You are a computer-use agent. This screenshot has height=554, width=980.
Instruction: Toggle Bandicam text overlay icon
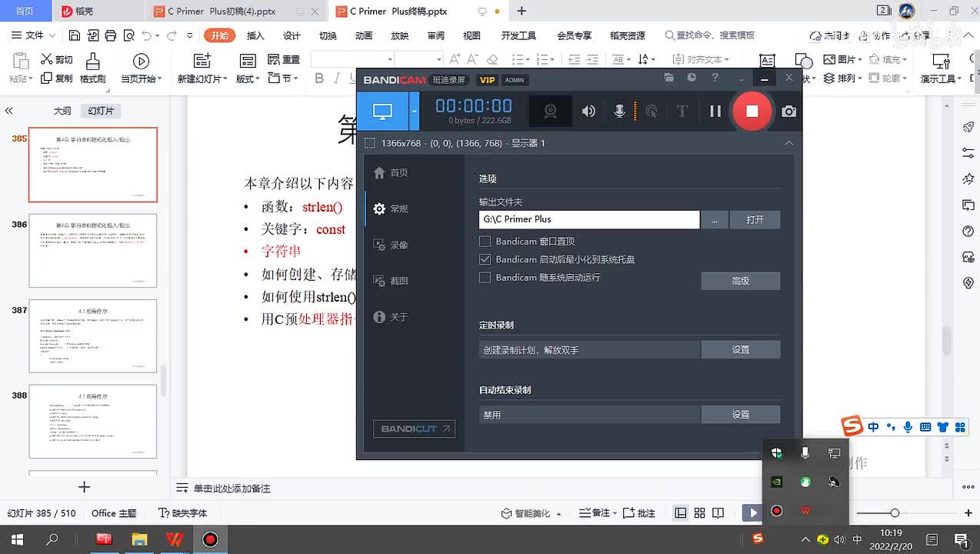pyautogui.click(x=682, y=112)
